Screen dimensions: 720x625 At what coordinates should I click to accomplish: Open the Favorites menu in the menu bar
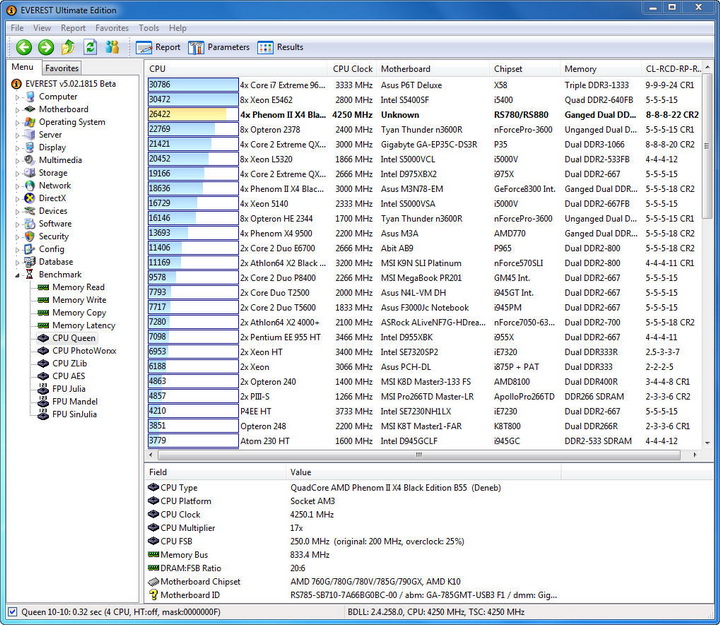tap(112, 28)
